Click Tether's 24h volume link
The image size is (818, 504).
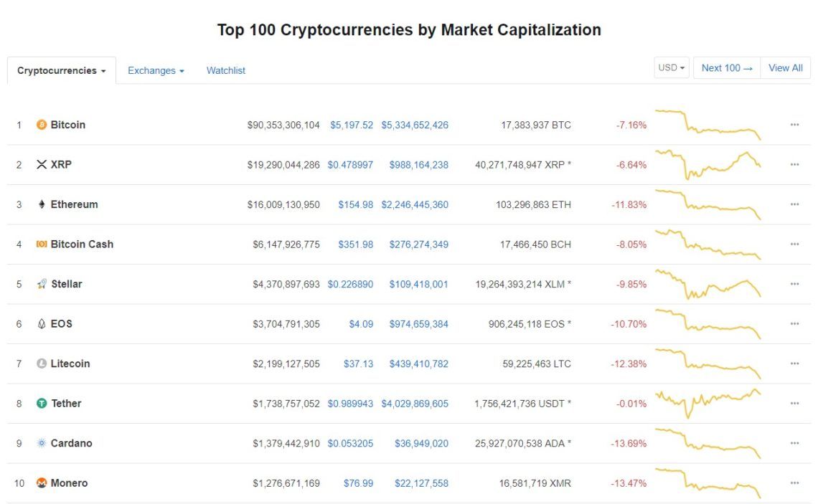[x=415, y=404]
